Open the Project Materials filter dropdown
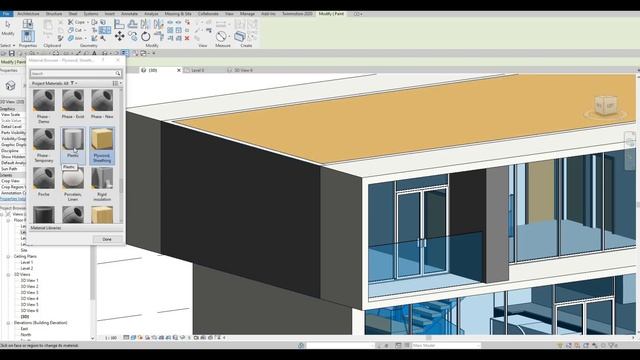 73,83
